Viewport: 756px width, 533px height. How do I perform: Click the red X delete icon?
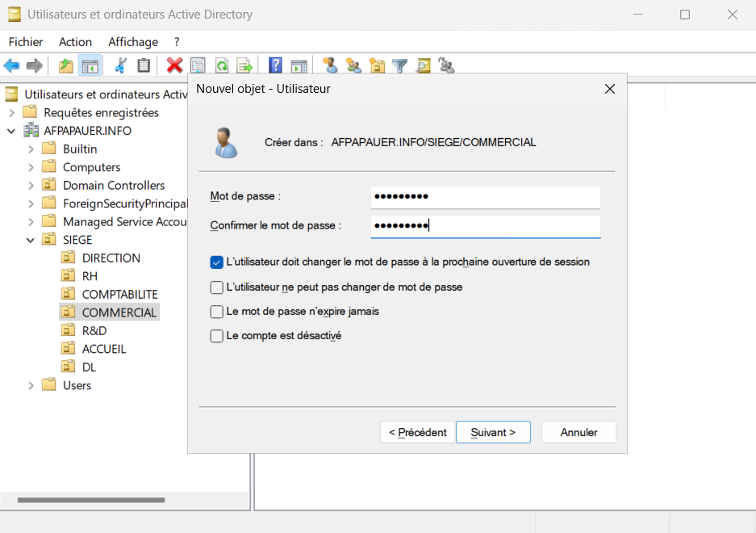pos(174,65)
